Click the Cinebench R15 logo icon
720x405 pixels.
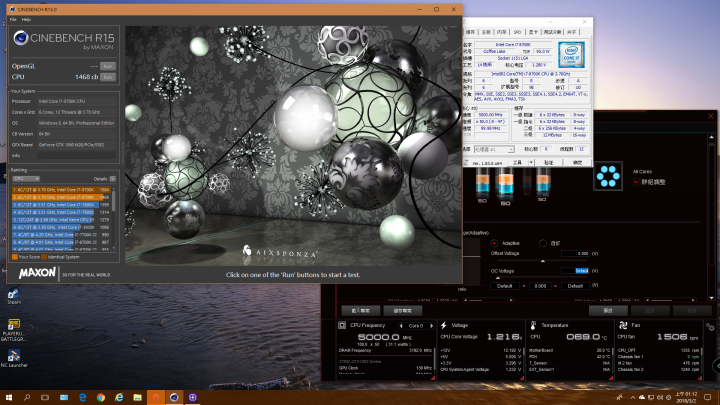[20, 38]
